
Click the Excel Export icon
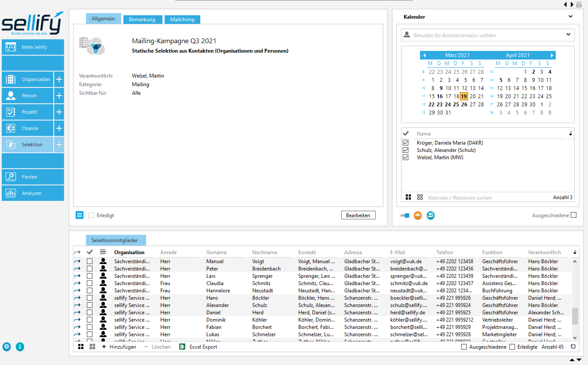(x=182, y=347)
